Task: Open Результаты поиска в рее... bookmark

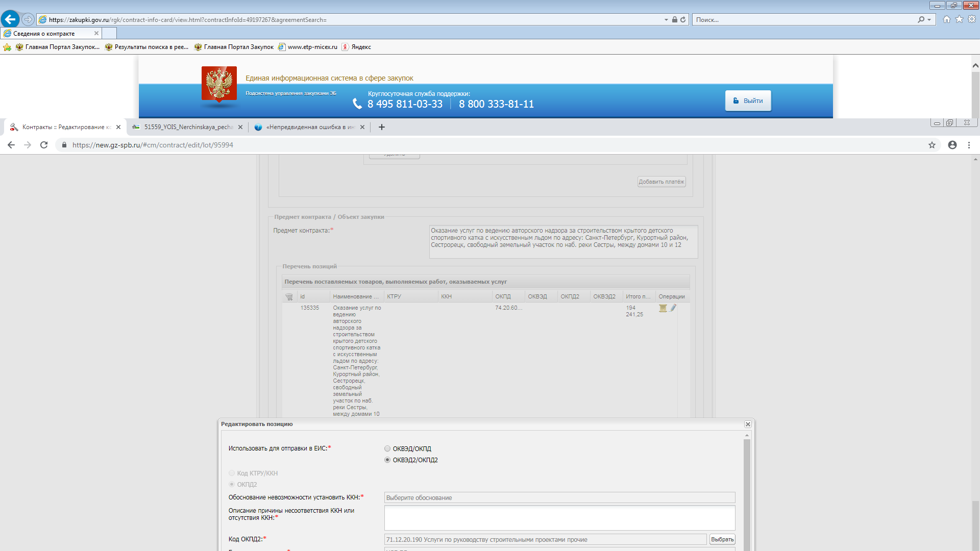Action: [x=146, y=47]
